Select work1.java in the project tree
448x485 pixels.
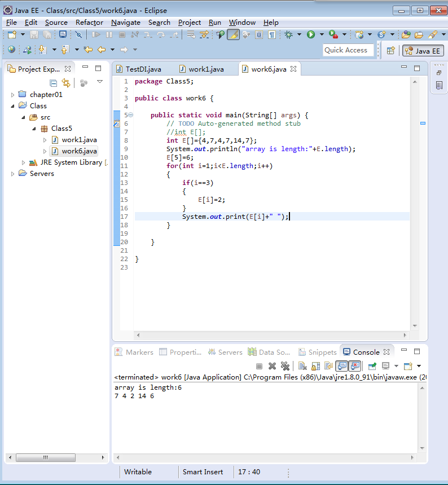click(x=79, y=140)
